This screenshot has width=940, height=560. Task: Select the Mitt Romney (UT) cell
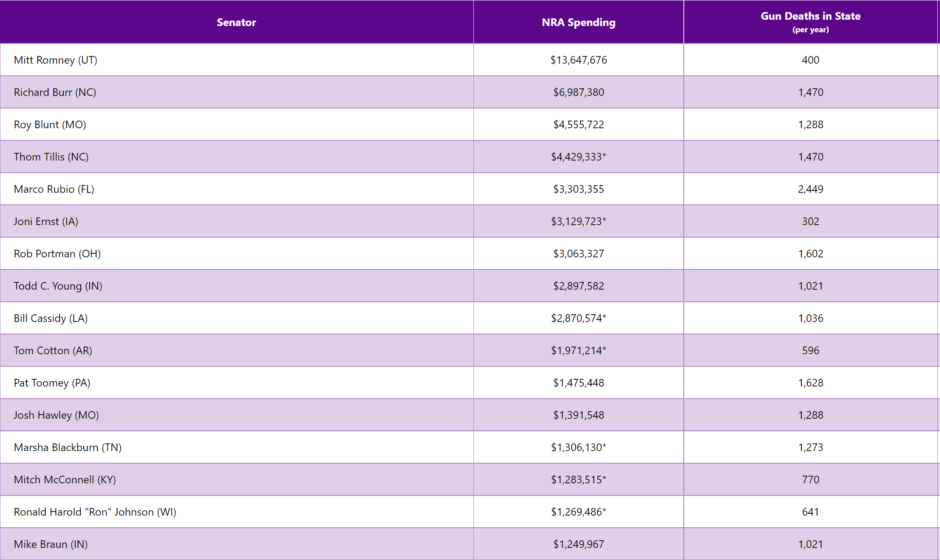(56, 60)
